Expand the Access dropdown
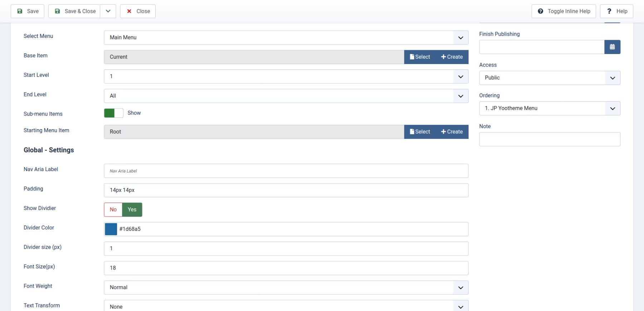 (x=550, y=78)
